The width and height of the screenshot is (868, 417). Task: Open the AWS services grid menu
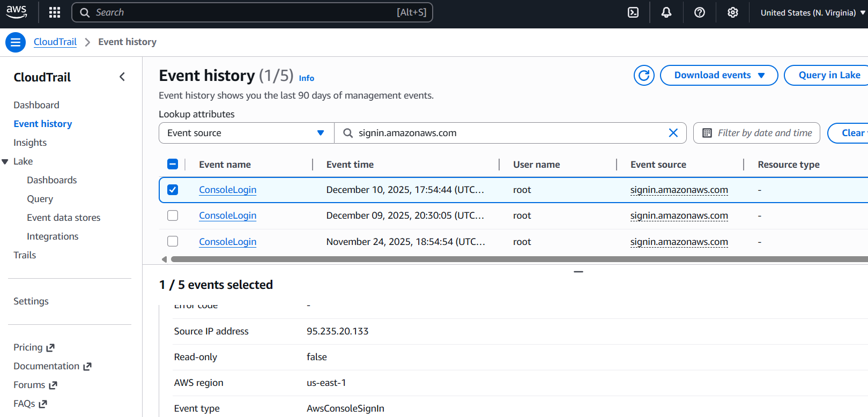tap(55, 12)
